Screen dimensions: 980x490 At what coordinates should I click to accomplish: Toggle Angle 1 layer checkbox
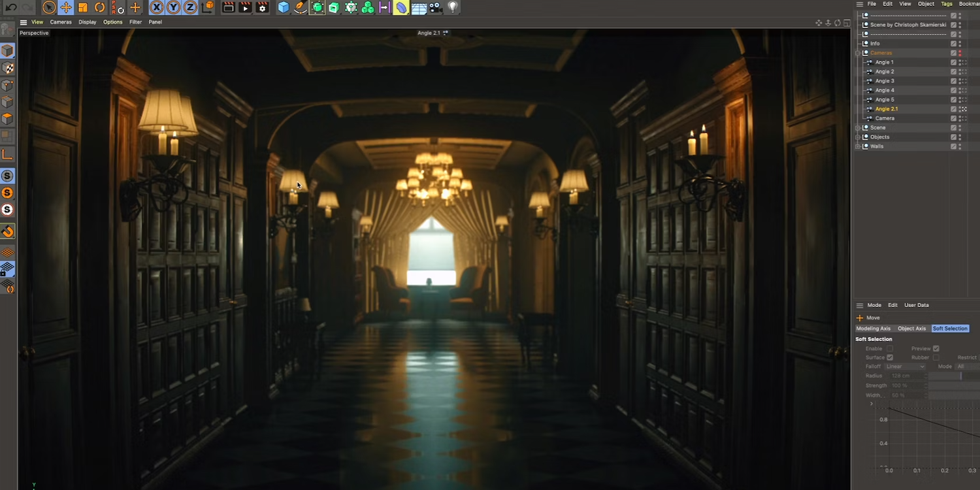click(953, 62)
